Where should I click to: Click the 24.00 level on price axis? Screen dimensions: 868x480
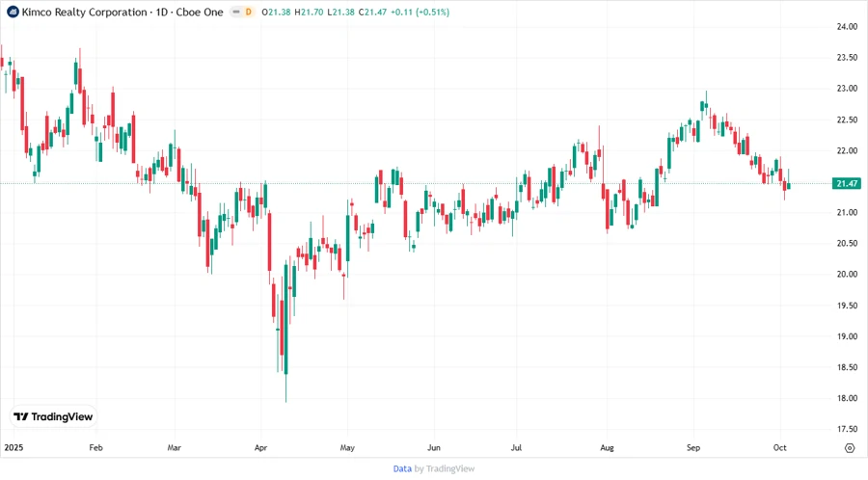(847, 27)
